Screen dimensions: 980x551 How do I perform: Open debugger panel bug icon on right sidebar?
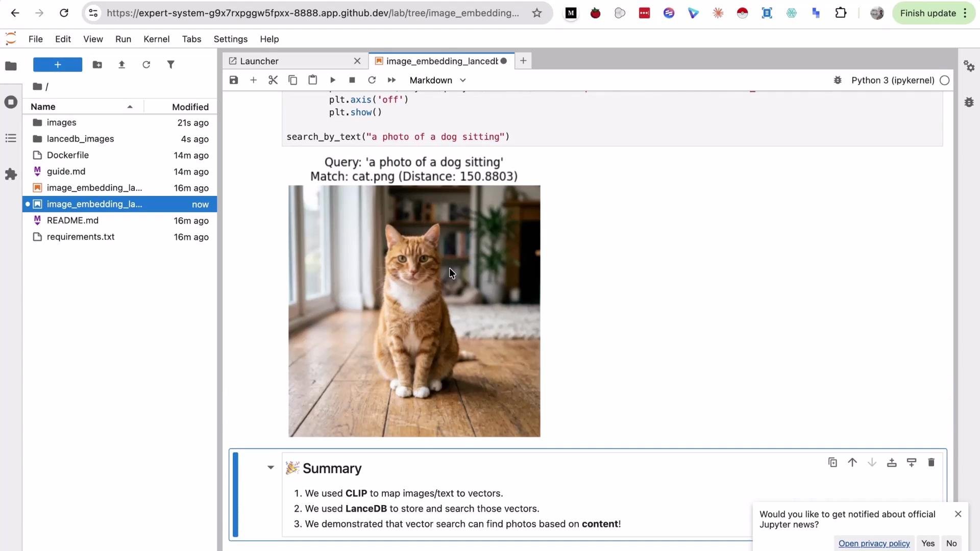(x=969, y=102)
